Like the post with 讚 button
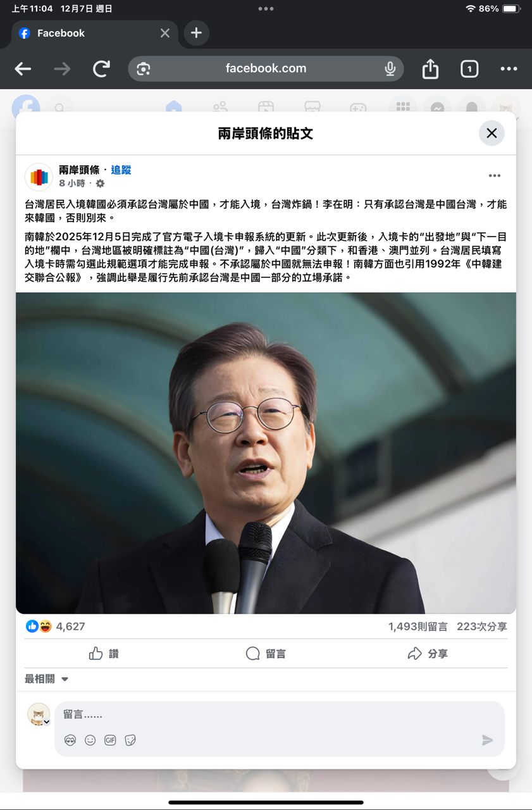Viewport: 532px width, 810px height. coord(104,654)
